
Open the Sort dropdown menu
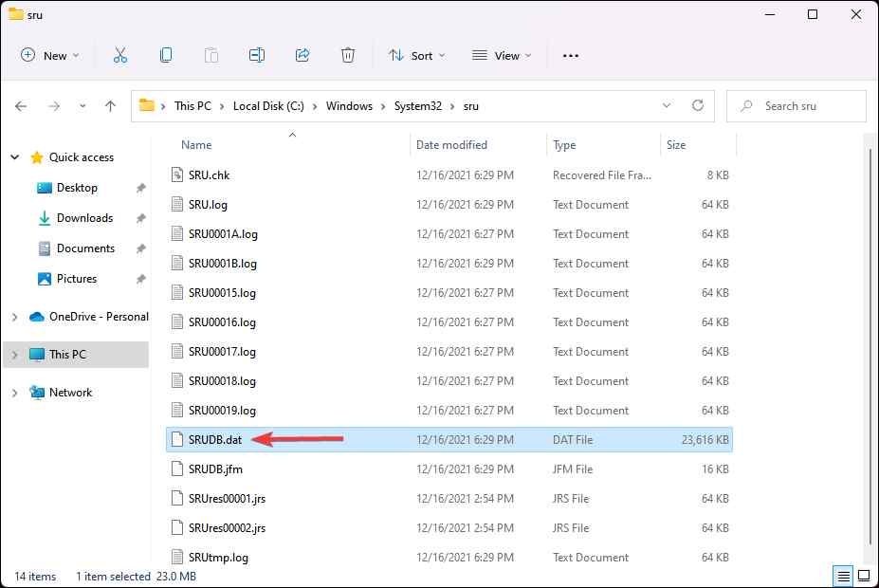tap(417, 56)
